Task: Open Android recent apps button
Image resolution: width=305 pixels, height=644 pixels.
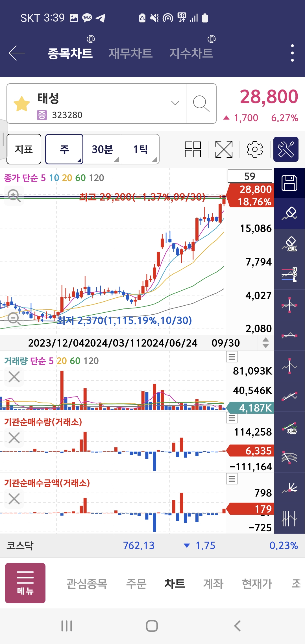Action: tap(67, 626)
